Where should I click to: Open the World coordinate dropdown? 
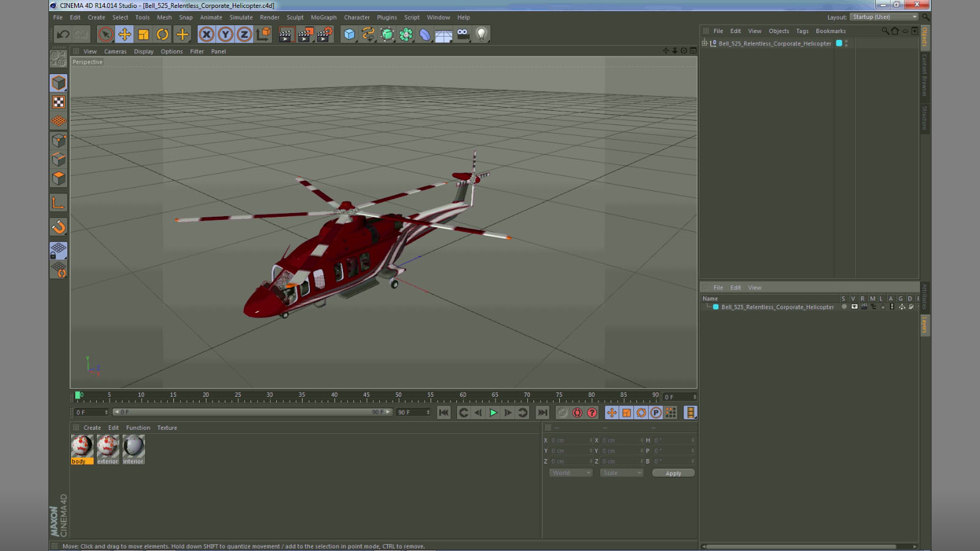click(x=571, y=473)
